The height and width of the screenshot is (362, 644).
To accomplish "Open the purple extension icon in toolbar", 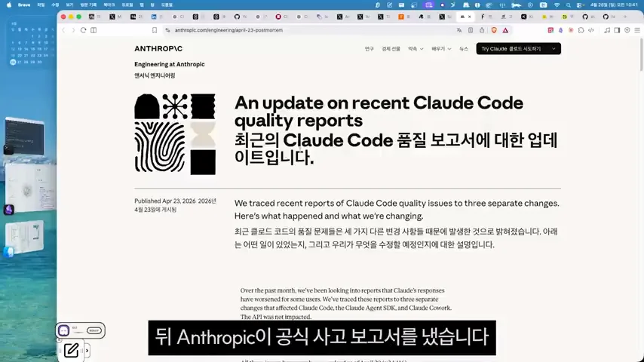I will (x=560, y=30).
